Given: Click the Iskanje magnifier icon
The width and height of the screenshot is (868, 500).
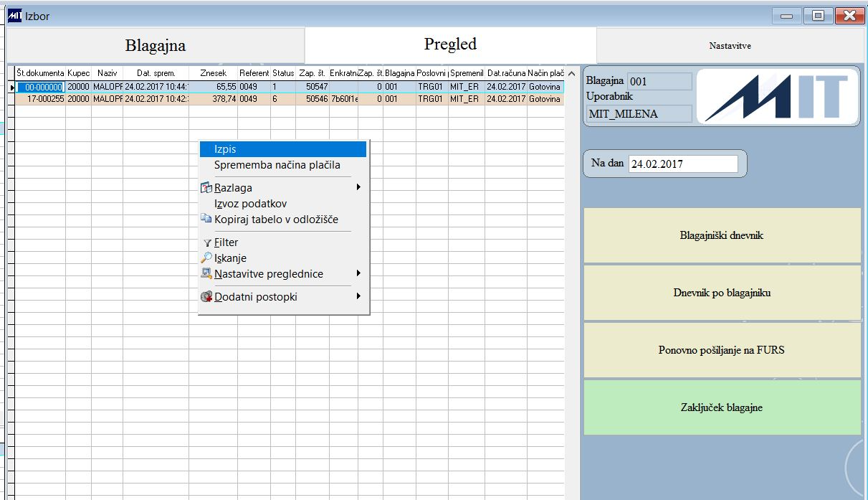Looking at the screenshot, I should pos(207,258).
